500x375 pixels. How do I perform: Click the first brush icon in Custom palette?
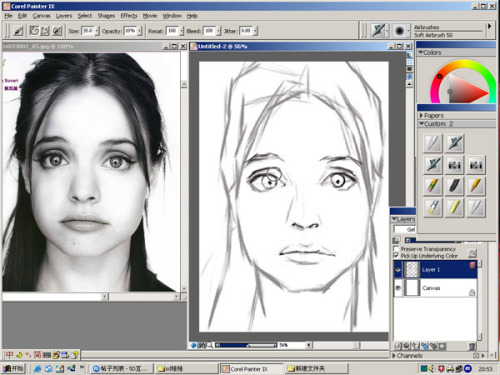pos(433,143)
